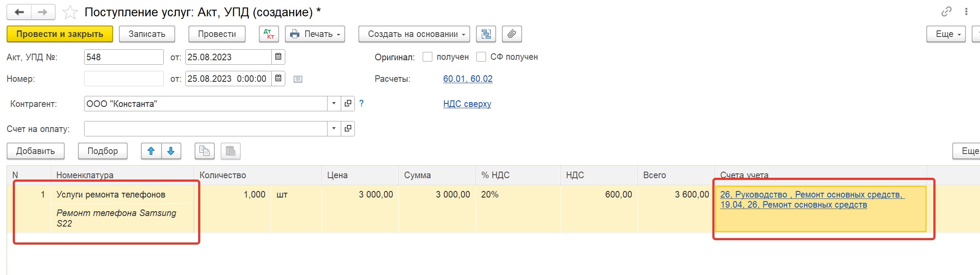
Task: Open Создать на основании dropdown menu
Action: point(414,34)
